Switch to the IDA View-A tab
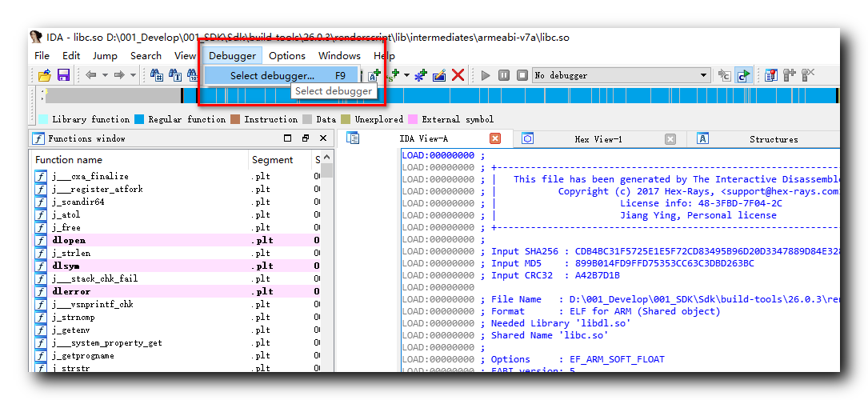 coord(423,139)
